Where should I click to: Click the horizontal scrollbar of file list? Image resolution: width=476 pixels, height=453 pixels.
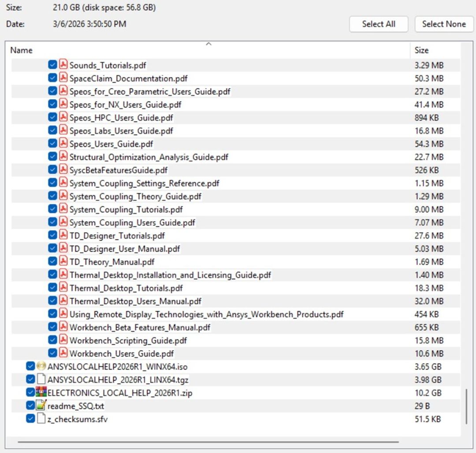click(208, 442)
